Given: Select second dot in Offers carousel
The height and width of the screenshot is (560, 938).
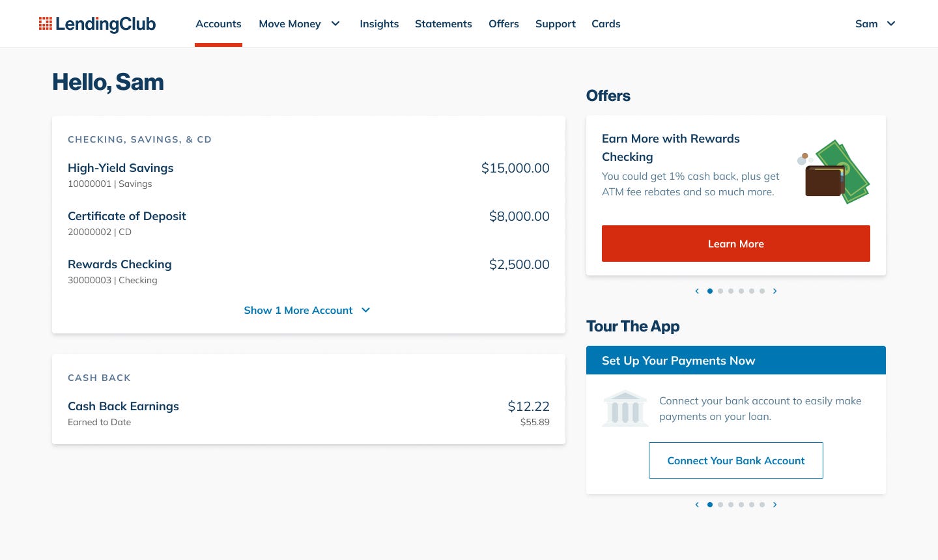Looking at the screenshot, I should (x=720, y=291).
